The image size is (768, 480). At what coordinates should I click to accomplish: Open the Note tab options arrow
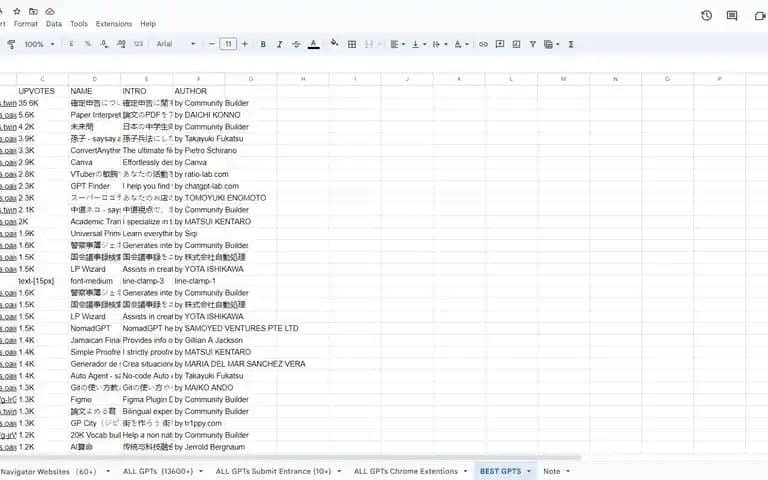[x=568, y=471]
